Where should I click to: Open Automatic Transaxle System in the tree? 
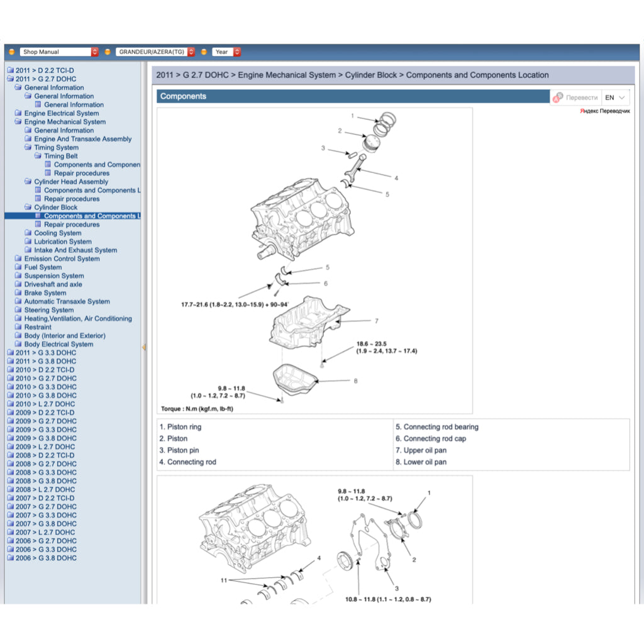(x=67, y=302)
